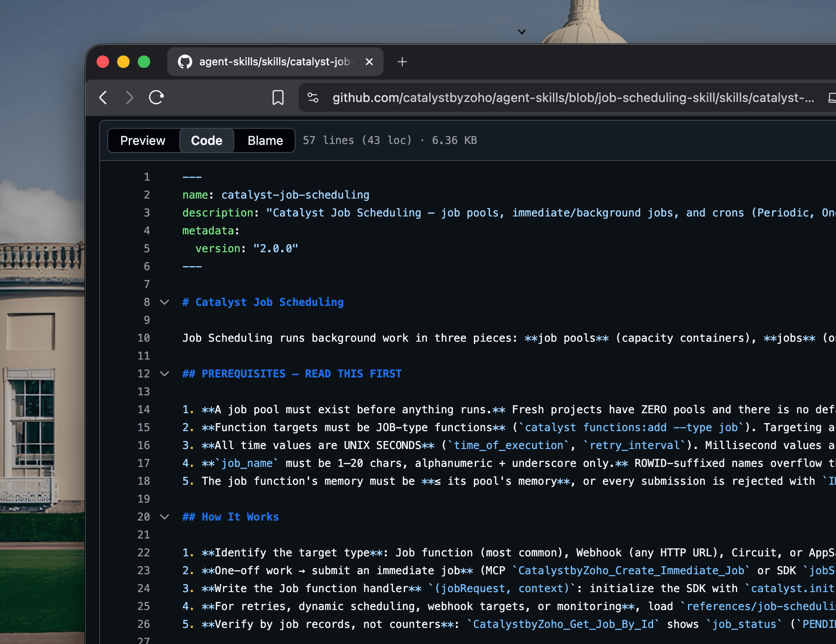Click 'job_status' code text on line 26

coord(744,624)
